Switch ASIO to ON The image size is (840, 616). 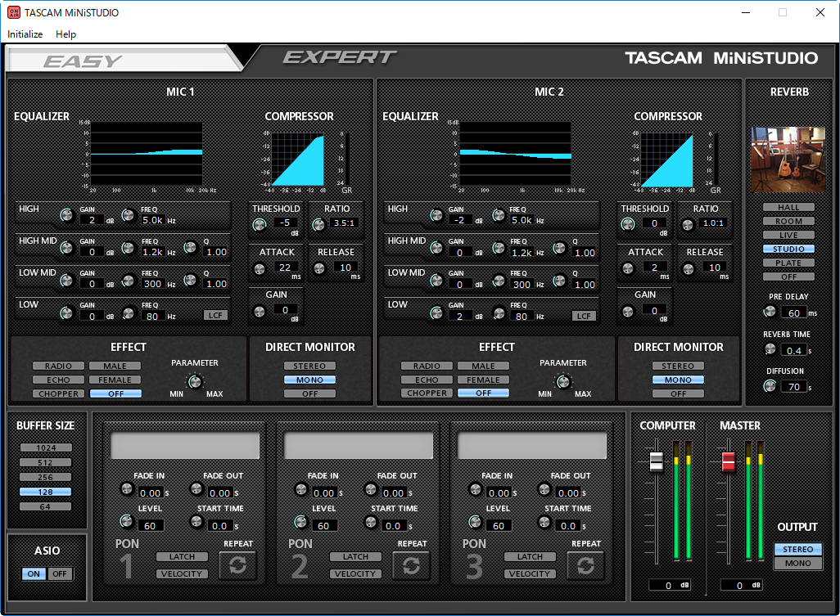(x=34, y=573)
